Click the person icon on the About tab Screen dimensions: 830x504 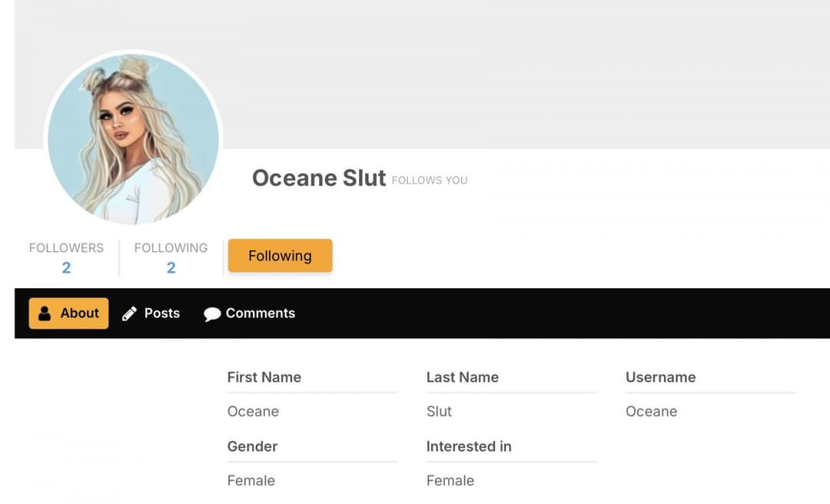click(x=44, y=313)
